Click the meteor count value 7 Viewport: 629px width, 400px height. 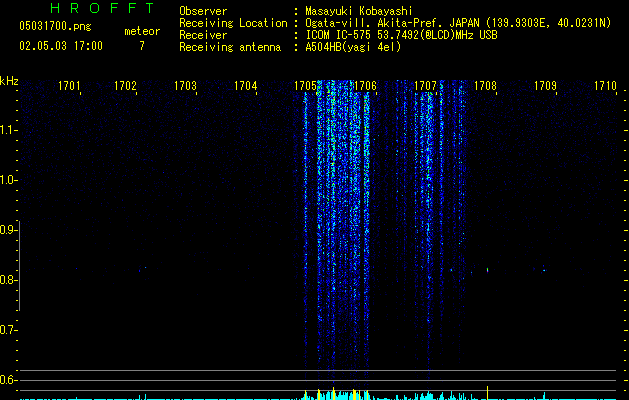(x=142, y=46)
